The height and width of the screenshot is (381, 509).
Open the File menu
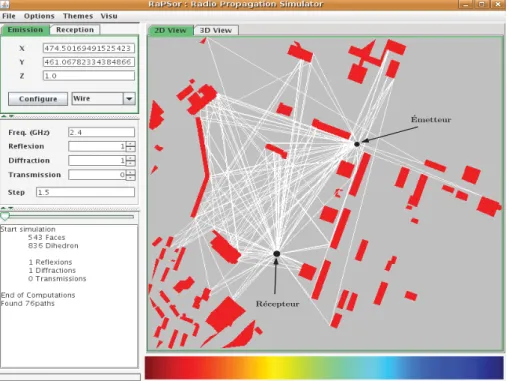[x=9, y=16]
